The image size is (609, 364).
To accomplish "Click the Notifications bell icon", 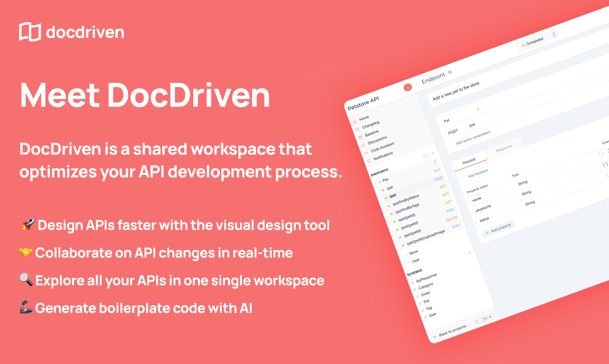I will [x=369, y=161].
